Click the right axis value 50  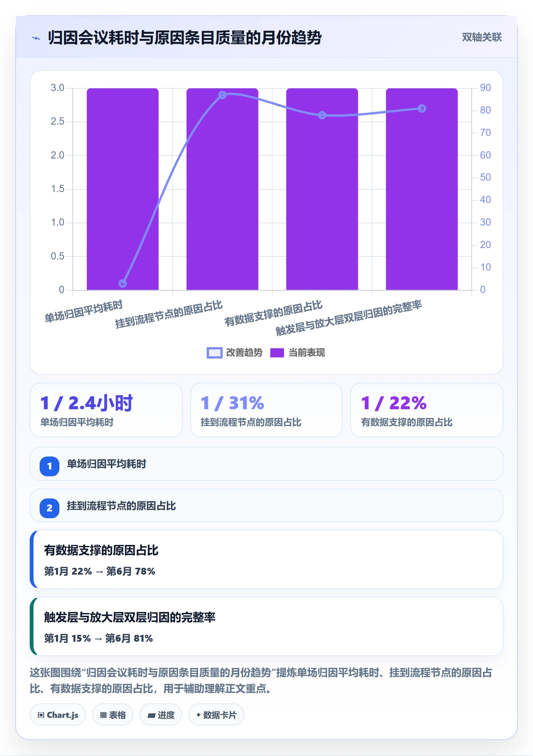click(x=485, y=178)
